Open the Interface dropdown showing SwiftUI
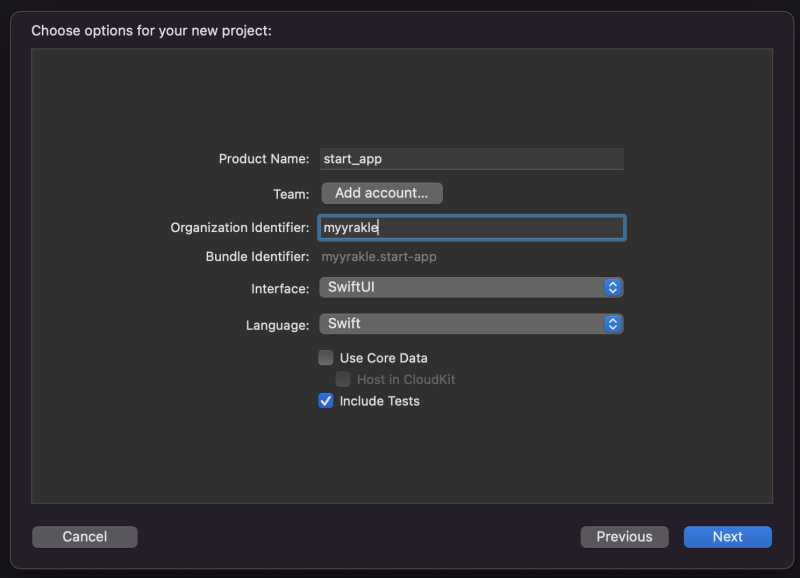 [470, 288]
